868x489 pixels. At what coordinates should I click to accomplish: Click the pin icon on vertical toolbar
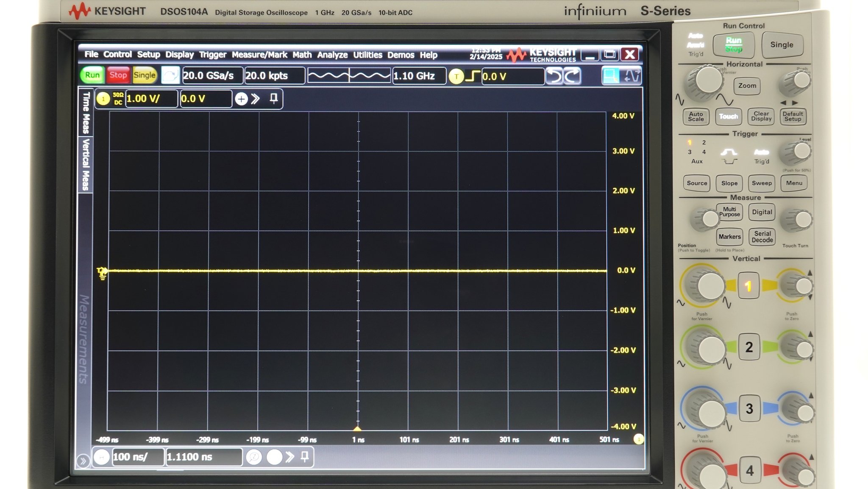point(274,99)
